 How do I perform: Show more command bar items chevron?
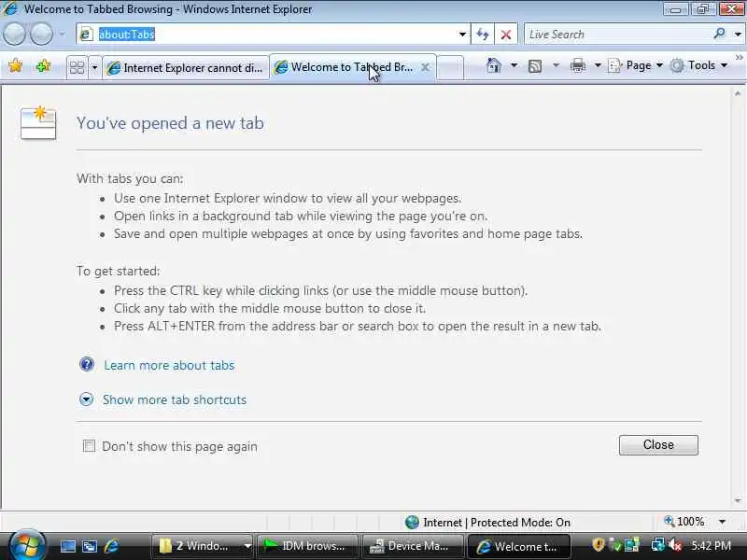(x=739, y=57)
